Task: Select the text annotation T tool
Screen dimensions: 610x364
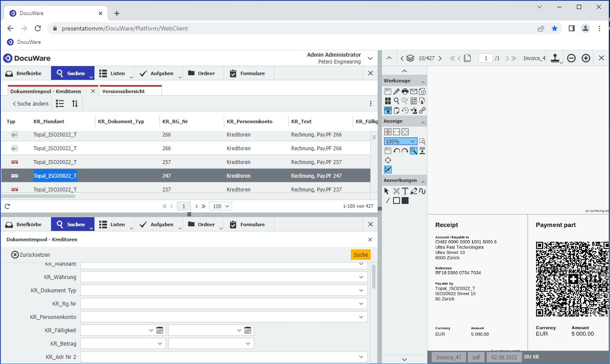Action: pos(405,191)
